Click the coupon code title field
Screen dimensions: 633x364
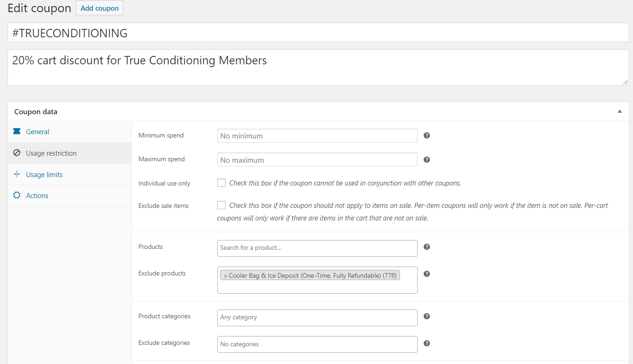(318, 33)
